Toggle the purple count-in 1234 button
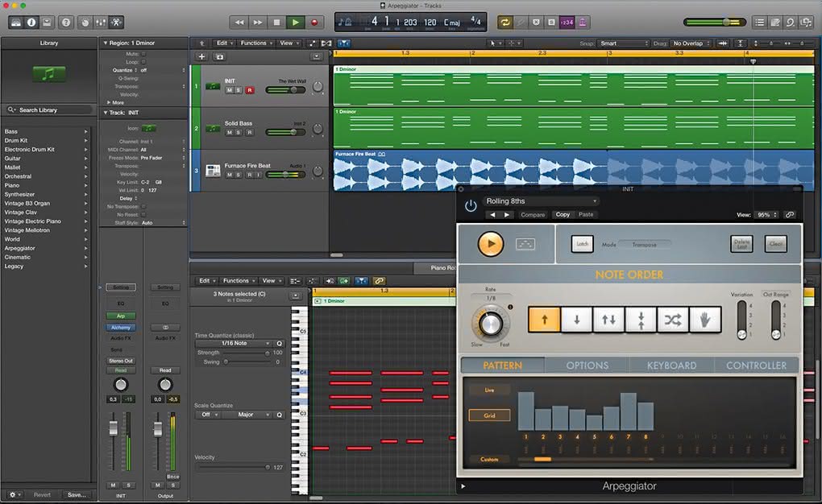The height and width of the screenshot is (504, 822). (567, 23)
